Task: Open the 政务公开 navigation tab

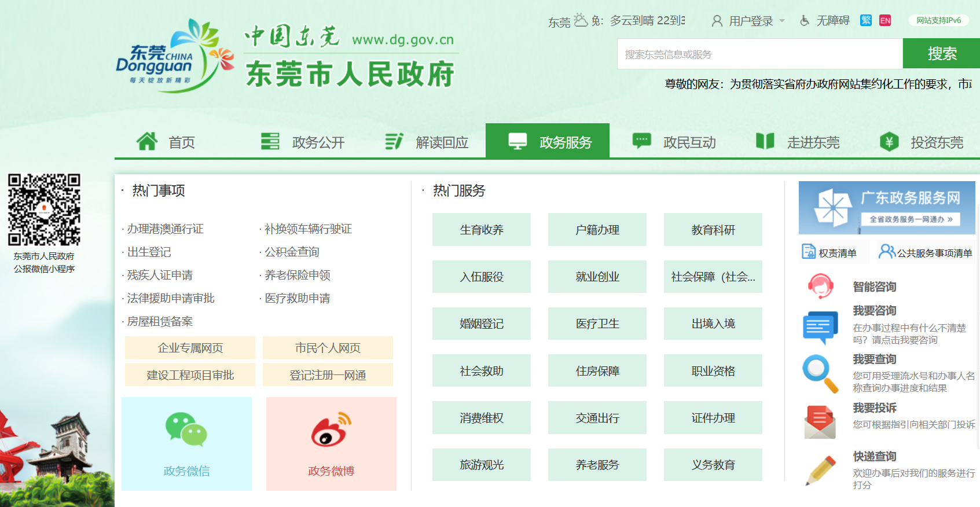Action: coord(303,142)
